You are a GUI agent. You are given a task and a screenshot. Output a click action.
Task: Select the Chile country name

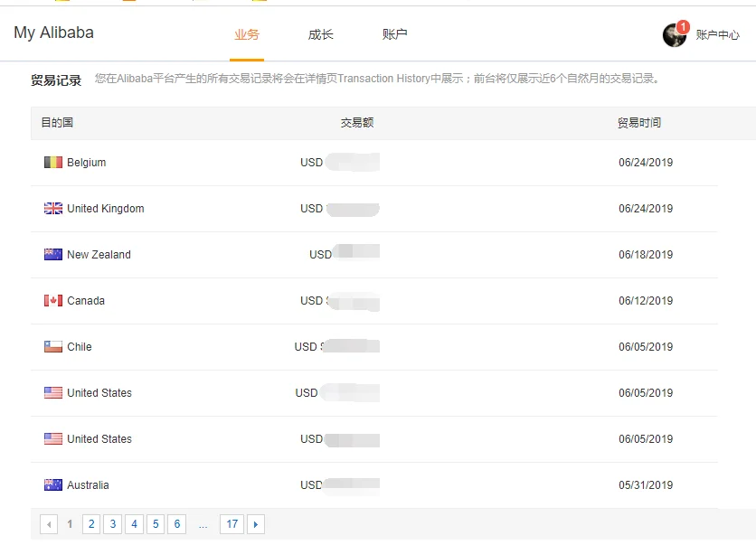coord(80,347)
